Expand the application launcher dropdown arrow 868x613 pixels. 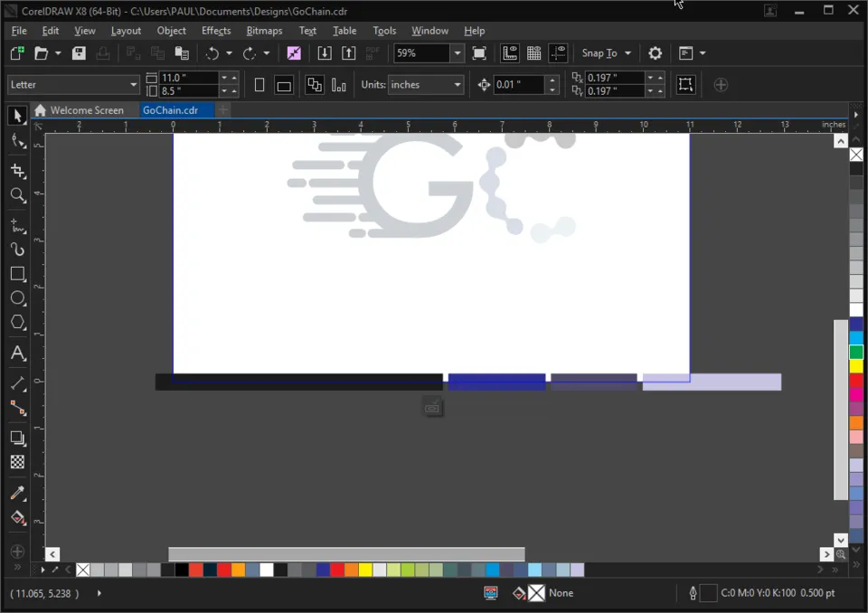(x=703, y=53)
